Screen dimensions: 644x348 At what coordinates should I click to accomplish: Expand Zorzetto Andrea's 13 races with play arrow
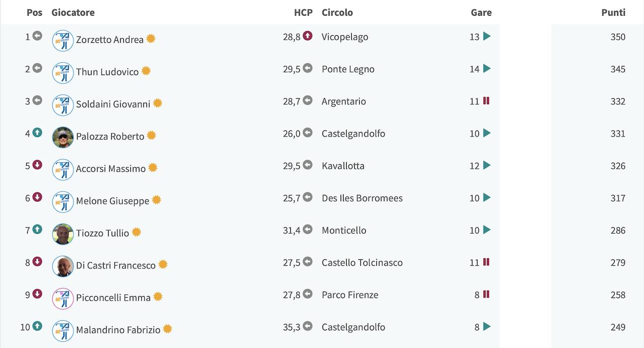tap(487, 36)
